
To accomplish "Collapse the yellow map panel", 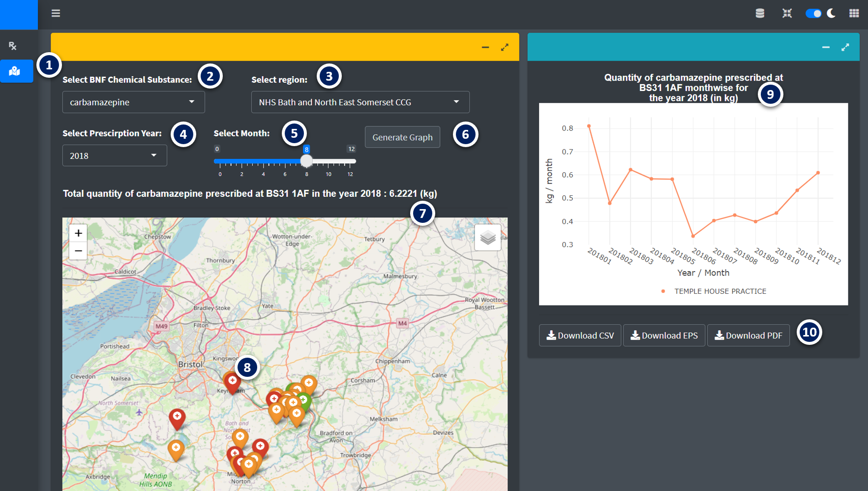I will click(x=485, y=47).
